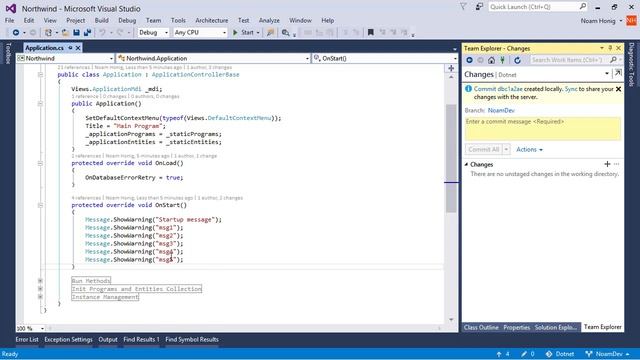The height and width of the screenshot is (360, 640).
Task: Click the Undo arrow icon
Action: pos(102,32)
